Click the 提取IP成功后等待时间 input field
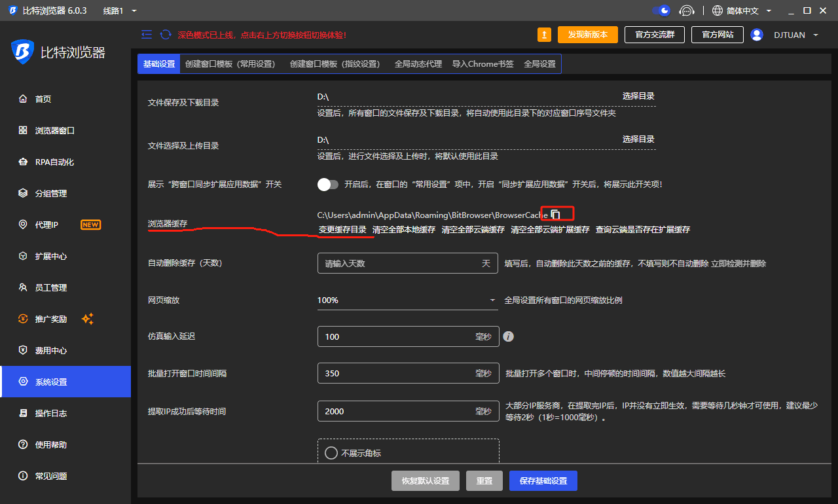 point(407,411)
